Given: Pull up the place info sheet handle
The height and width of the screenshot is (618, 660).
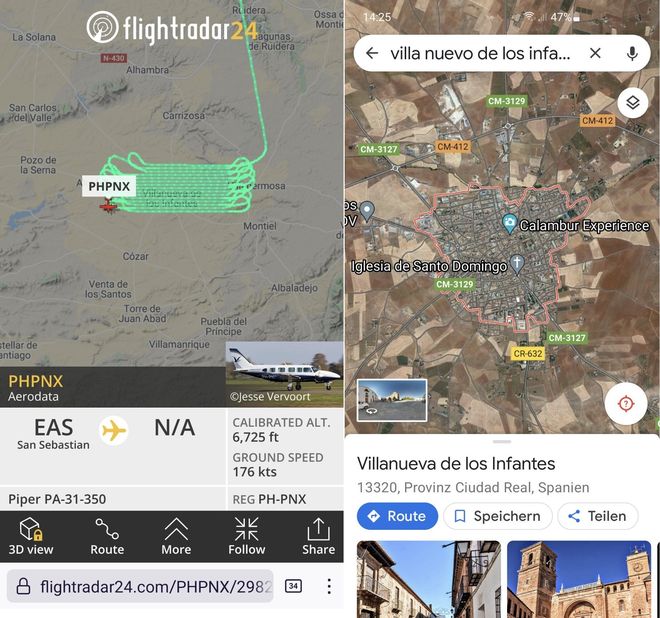Looking at the screenshot, I should tap(502, 442).
